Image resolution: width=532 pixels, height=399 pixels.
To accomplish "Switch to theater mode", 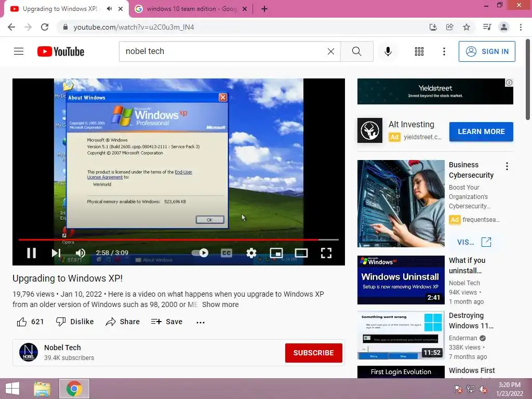I will (301, 253).
